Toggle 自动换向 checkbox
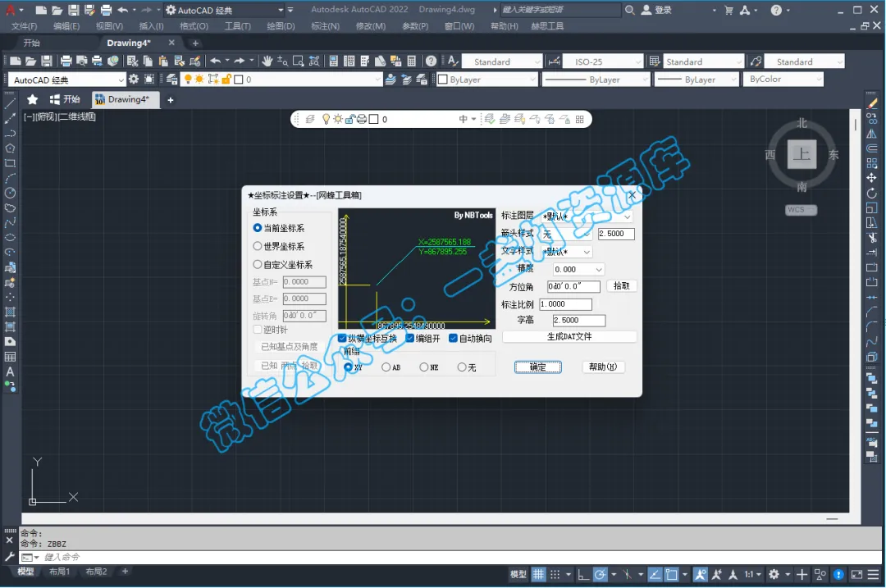Image resolution: width=886 pixels, height=588 pixels. [470, 339]
